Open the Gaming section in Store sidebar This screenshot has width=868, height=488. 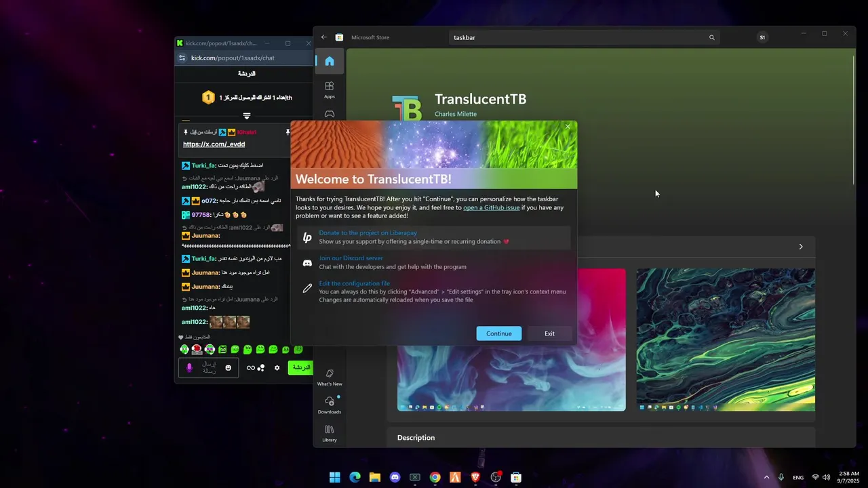(330, 114)
